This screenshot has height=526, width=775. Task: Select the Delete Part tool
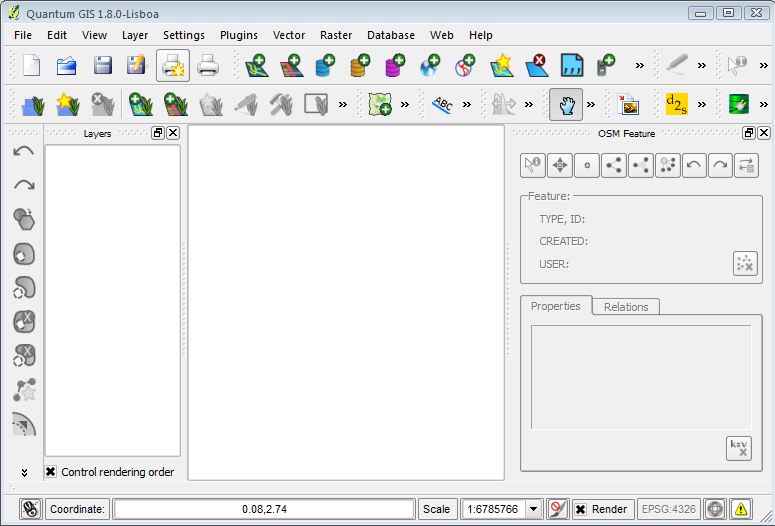coord(24,356)
